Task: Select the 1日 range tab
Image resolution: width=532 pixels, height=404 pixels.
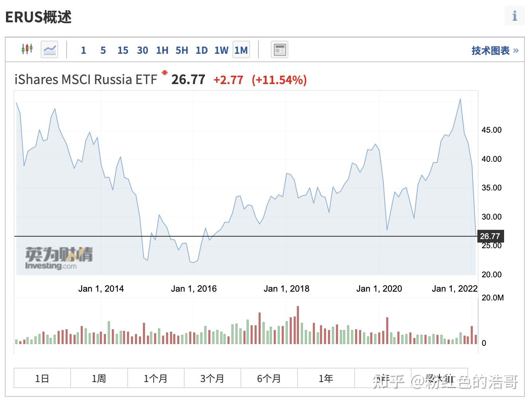Action: 42,378
